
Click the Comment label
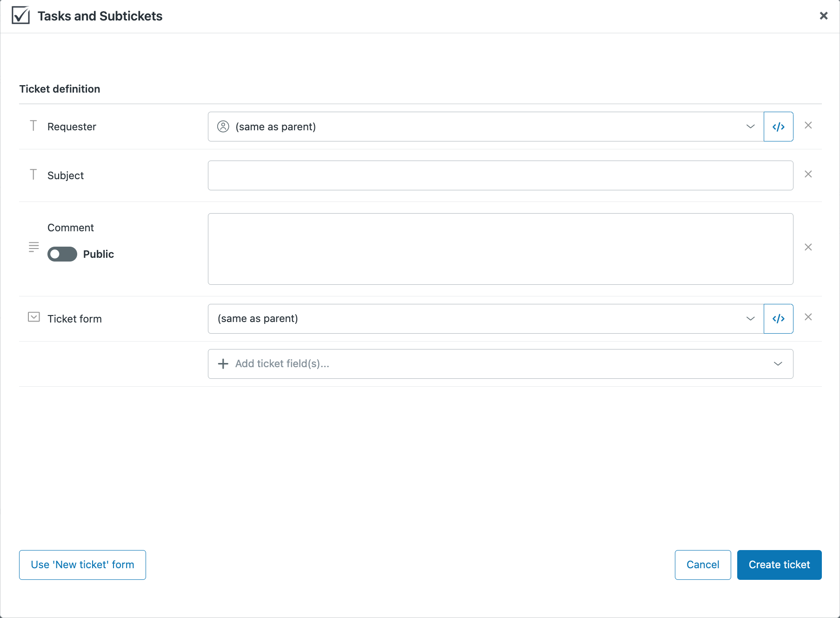(x=71, y=228)
